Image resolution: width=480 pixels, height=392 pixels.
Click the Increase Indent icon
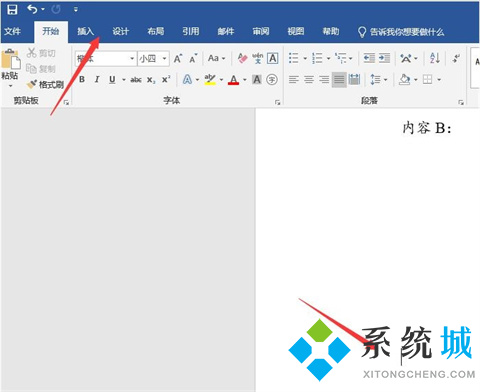pyautogui.click(x=384, y=58)
